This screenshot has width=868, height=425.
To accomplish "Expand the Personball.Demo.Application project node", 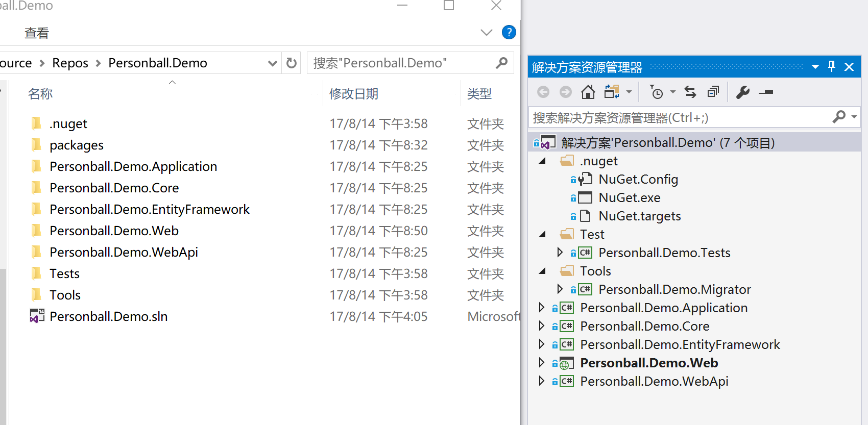I will click(x=541, y=307).
